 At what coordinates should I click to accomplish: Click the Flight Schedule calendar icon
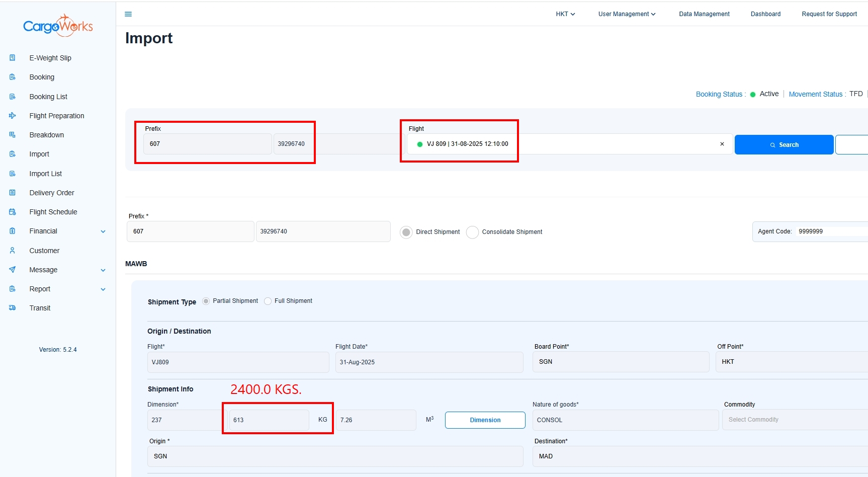point(13,212)
